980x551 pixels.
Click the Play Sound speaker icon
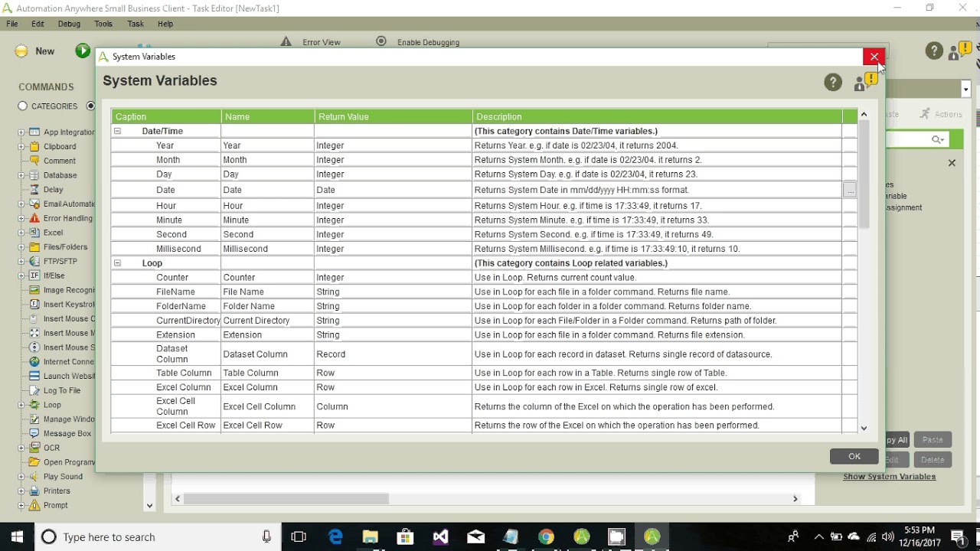(34, 477)
